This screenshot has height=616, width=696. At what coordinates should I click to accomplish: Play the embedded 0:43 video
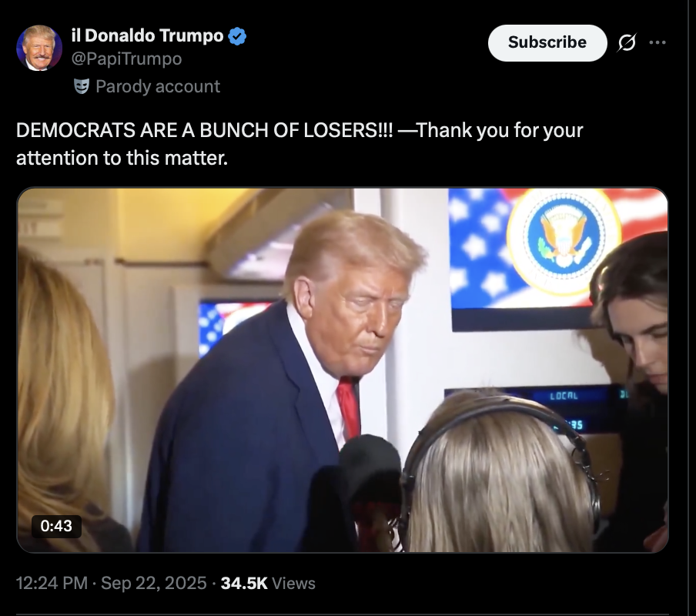click(343, 370)
